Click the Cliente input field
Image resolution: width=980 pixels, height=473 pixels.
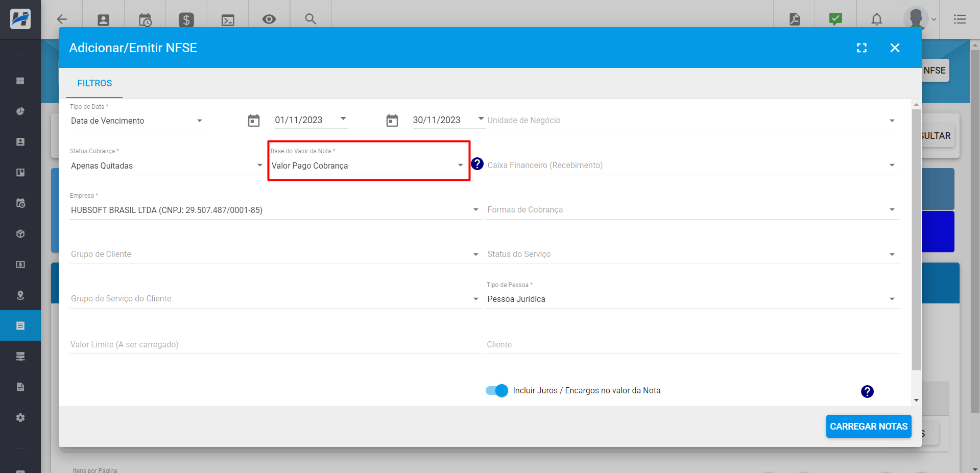(x=692, y=344)
